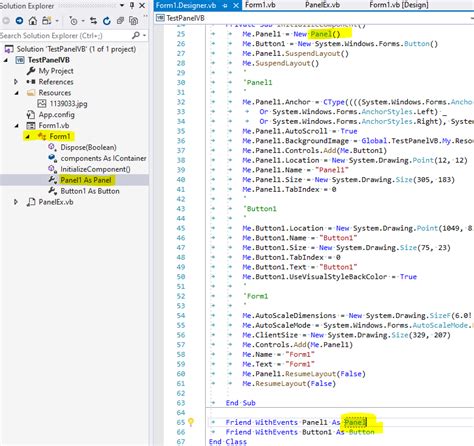Open the TestPanelVB project navigation dropdown
This screenshot has width=474, height=446.
315,18
